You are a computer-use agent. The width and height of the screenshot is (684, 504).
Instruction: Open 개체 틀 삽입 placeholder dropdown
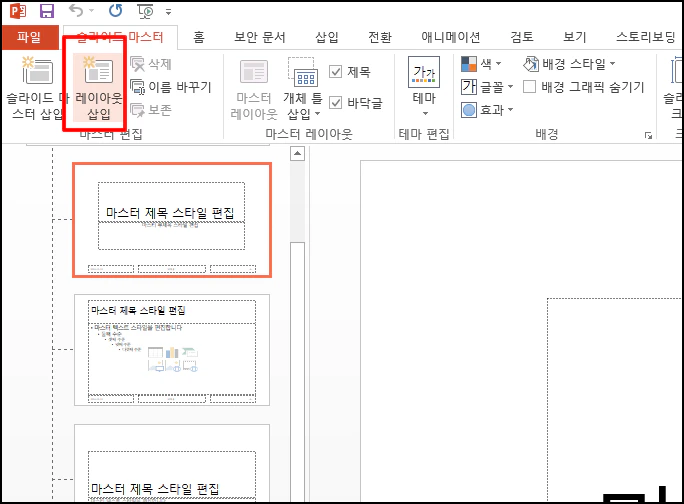coord(303,89)
